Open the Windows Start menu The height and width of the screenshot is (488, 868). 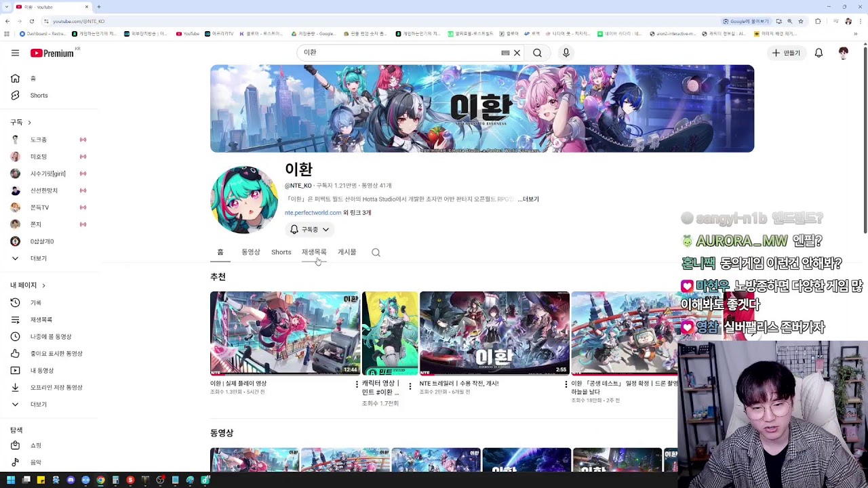tap(11, 481)
